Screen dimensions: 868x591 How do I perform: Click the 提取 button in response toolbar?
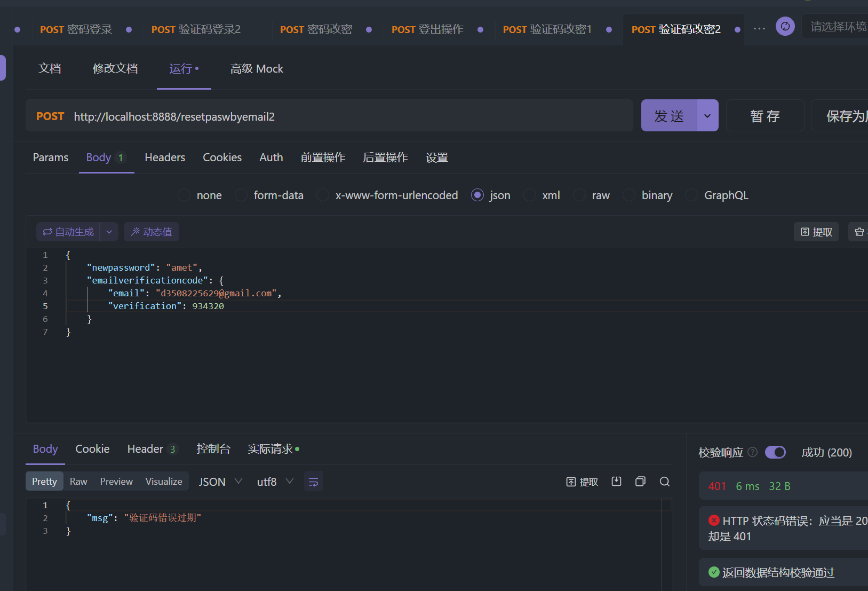582,482
